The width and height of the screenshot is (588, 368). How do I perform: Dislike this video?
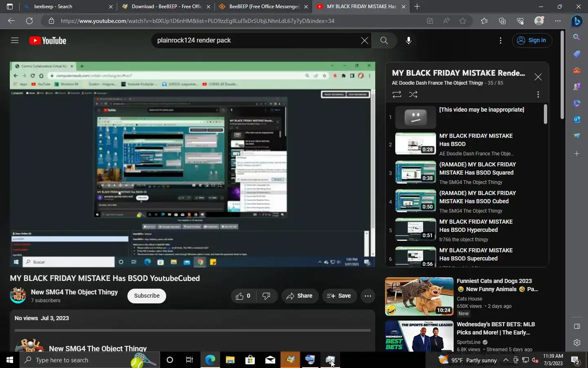(266, 296)
